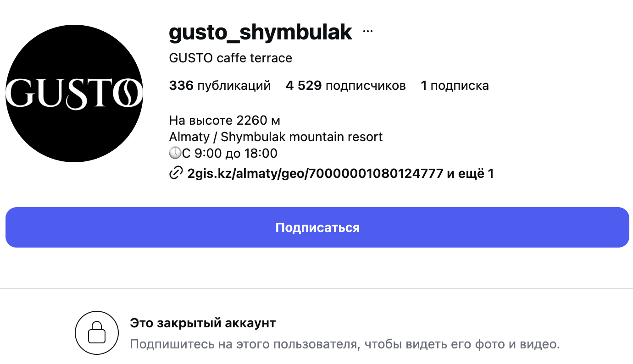The height and width of the screenshot is (364, 633).
Task: Click the padlock private account icon
Action: click(97, 333)
